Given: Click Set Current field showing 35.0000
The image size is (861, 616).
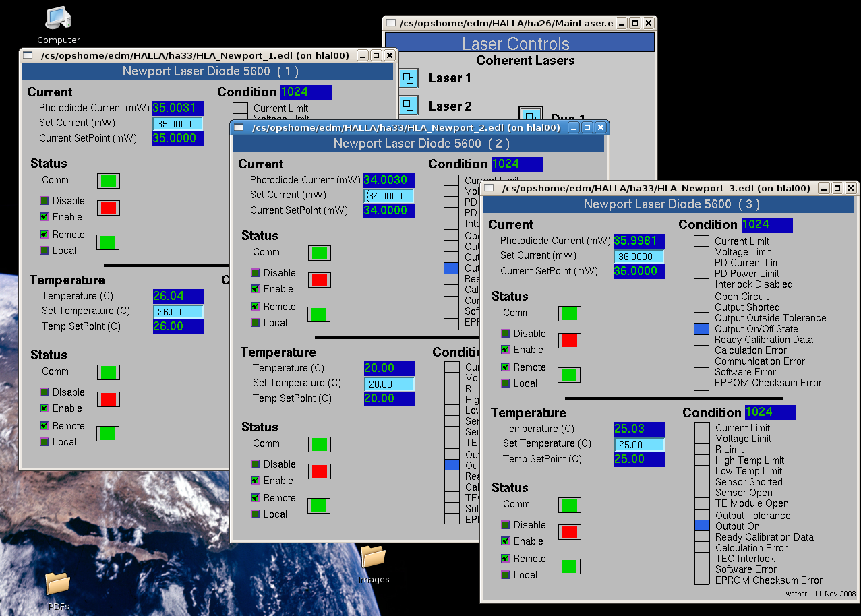Looking at the screenshot, I should click(x=178, y=124).
